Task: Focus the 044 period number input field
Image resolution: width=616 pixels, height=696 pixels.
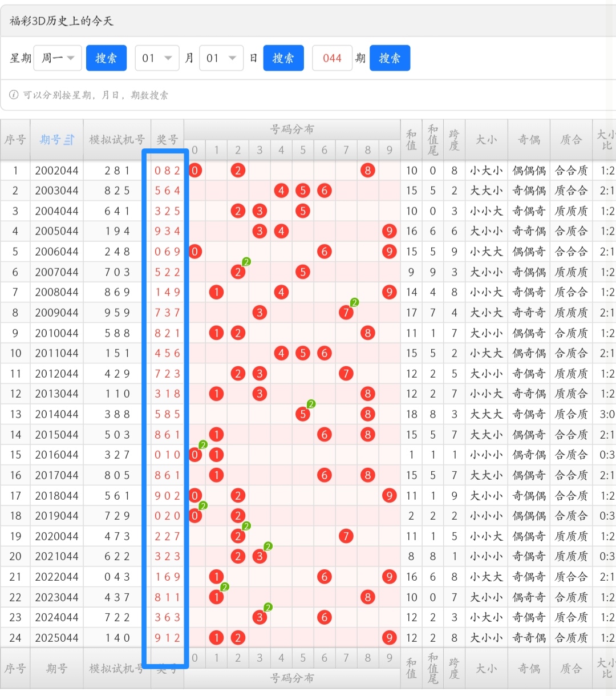Action: point(332,58)
